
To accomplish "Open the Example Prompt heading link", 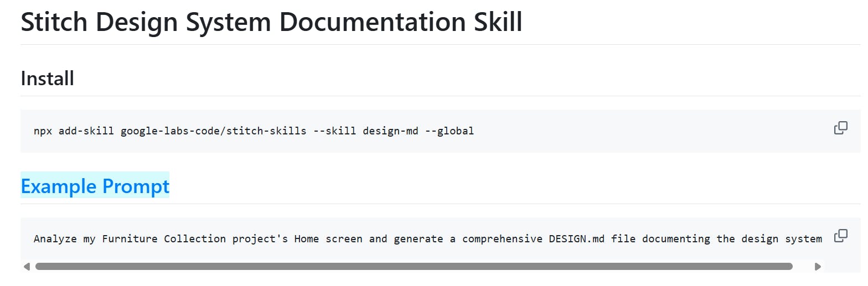I will pos(95,186).
